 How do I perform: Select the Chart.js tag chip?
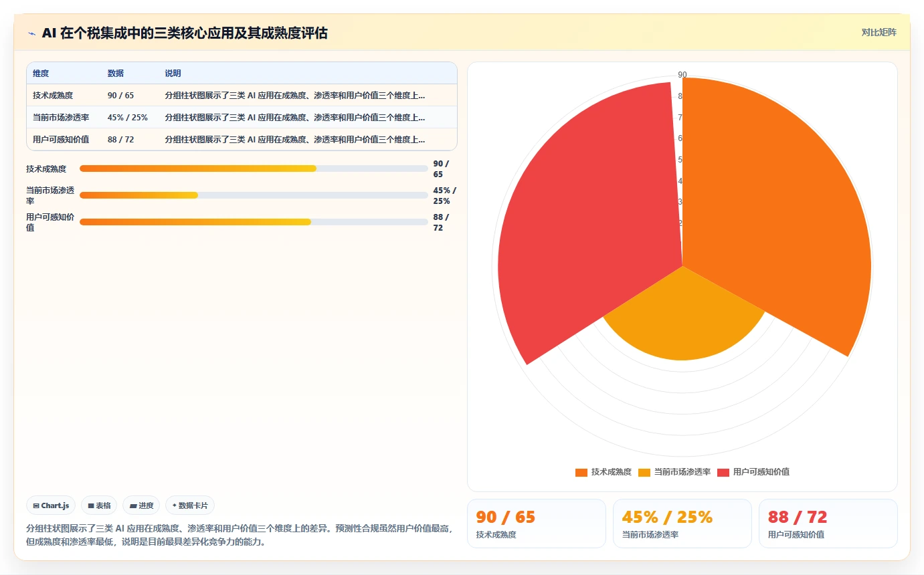(x=51, y=505)
